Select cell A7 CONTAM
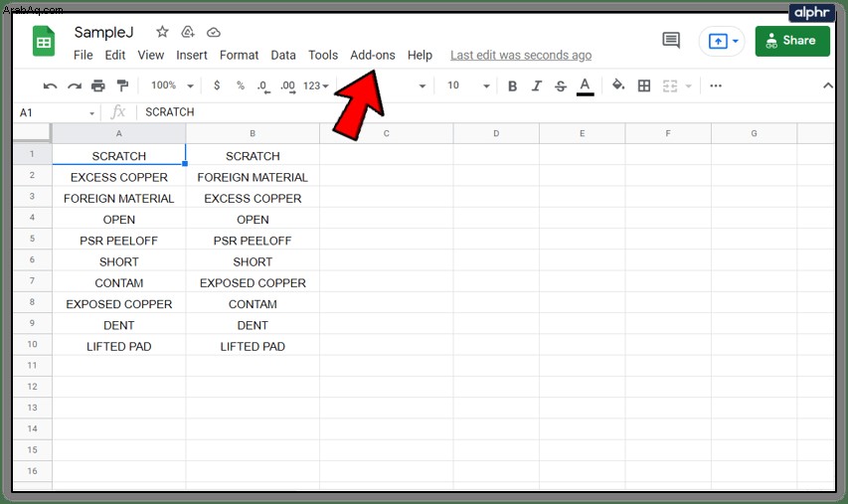The width and height of the screenshot is (848, 504). click(119, 283)
